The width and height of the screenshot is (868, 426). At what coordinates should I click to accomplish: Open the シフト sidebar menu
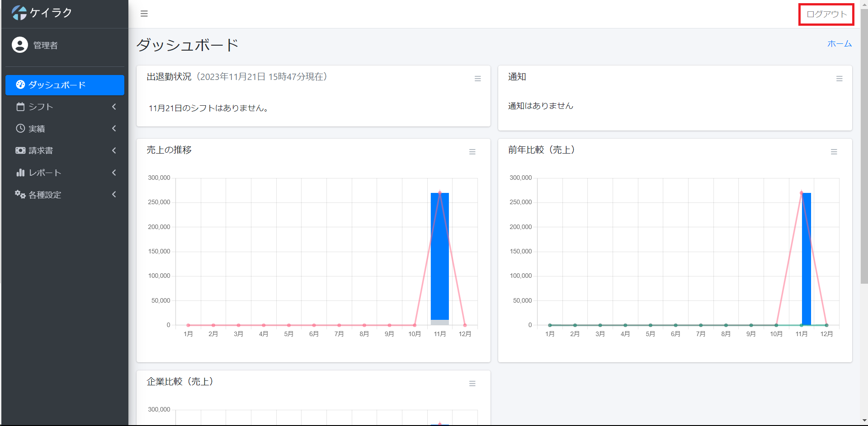[x=65, y=107]
